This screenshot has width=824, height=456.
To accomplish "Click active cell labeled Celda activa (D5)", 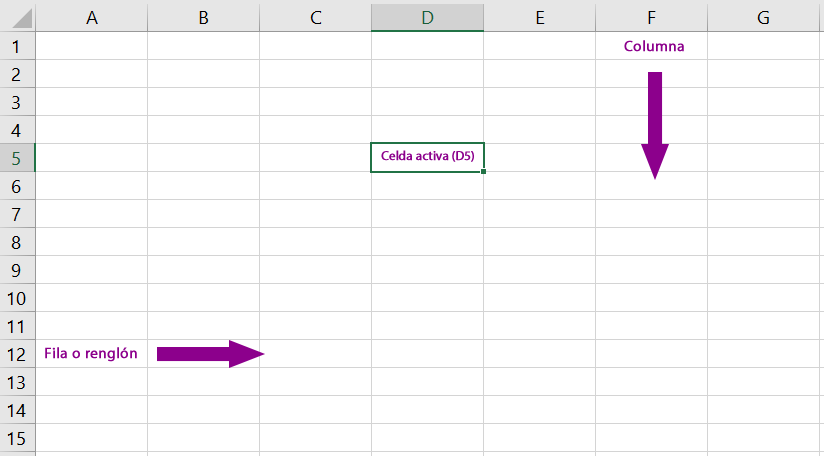I will [427, 157].
